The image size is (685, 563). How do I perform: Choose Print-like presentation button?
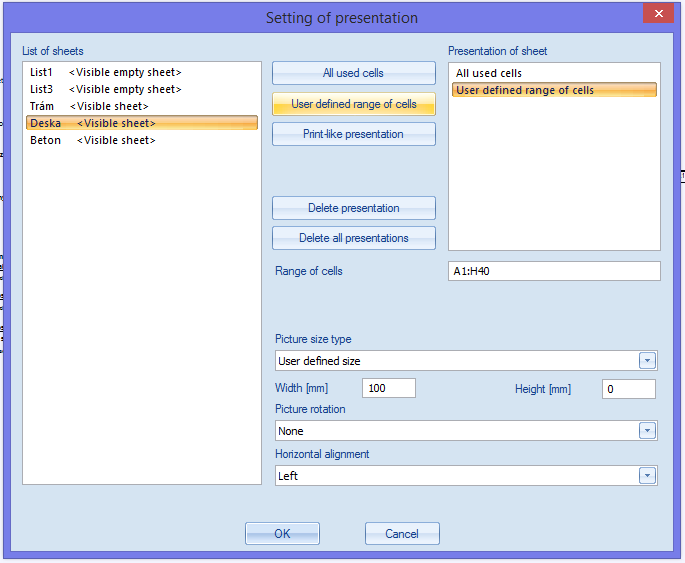coord(353,134)
